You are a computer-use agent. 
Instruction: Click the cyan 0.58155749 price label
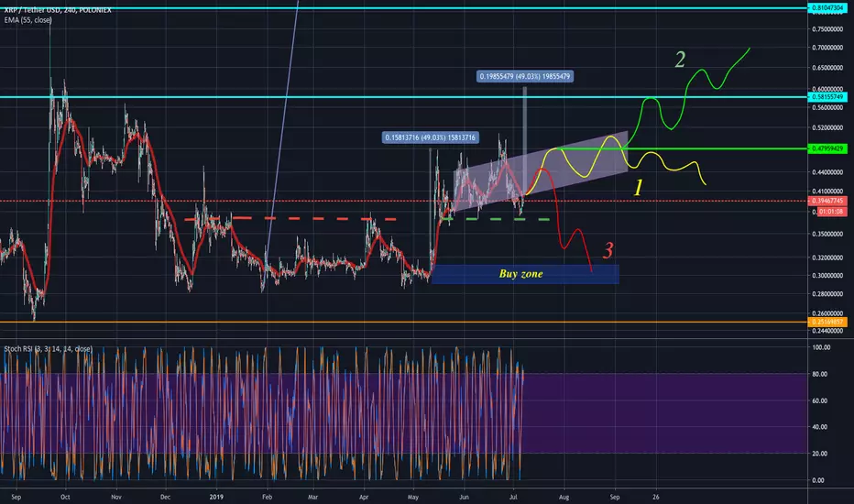coord(827,97)
